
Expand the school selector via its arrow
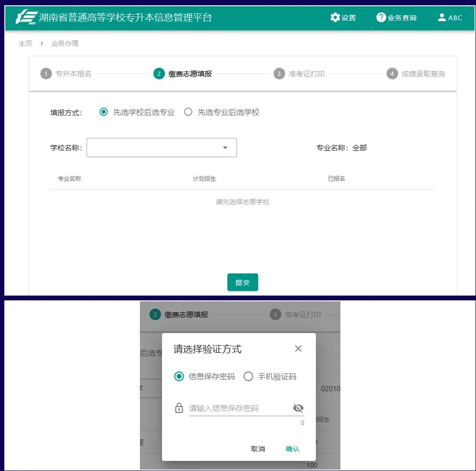pos(225,148)
